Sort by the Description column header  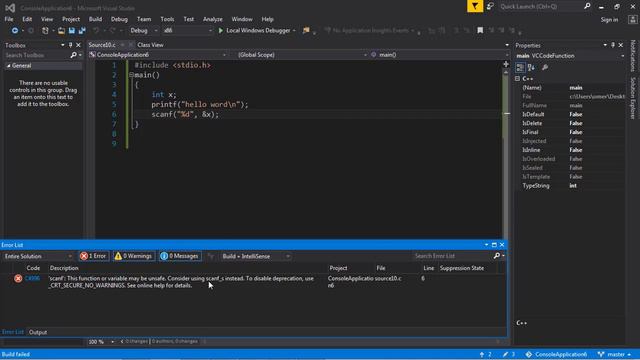(64, 268)
